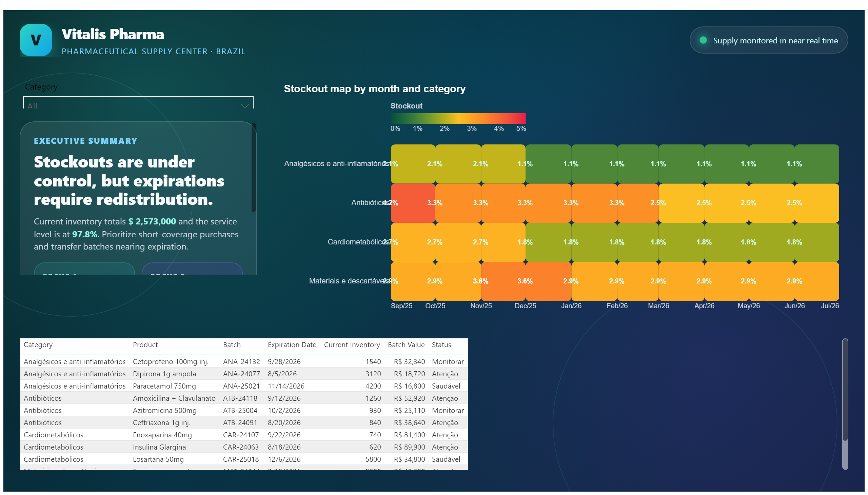
Task: Select the Cetoprofeno 100mg inj. row
Action: click(x=244, y=361)
